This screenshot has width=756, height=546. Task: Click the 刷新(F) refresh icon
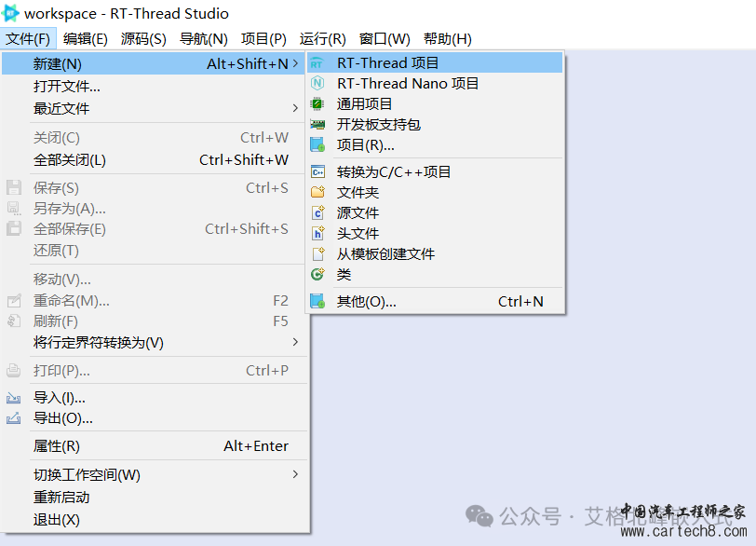pyautogui.click(x=14, y=321)
